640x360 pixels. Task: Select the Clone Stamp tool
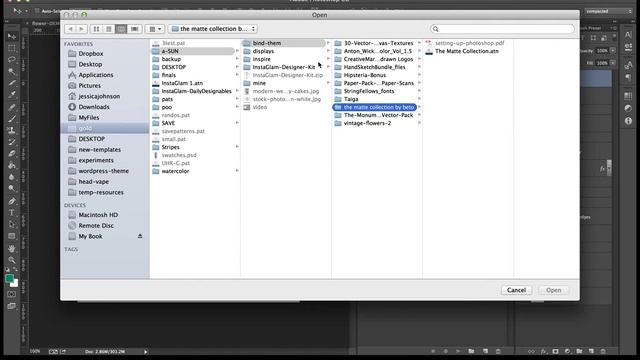[12, 130]
